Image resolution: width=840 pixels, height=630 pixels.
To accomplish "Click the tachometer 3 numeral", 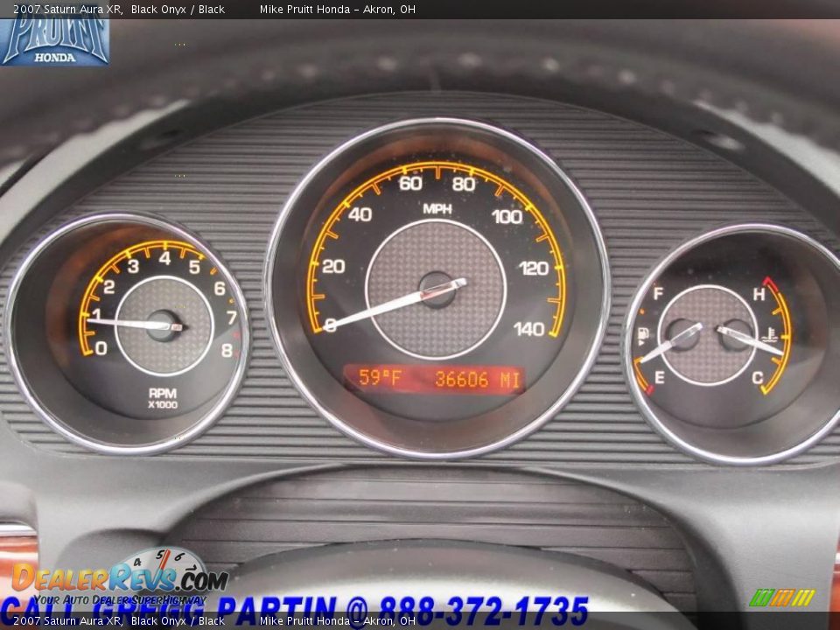I will pyautogui.click(x=133, y=266).
